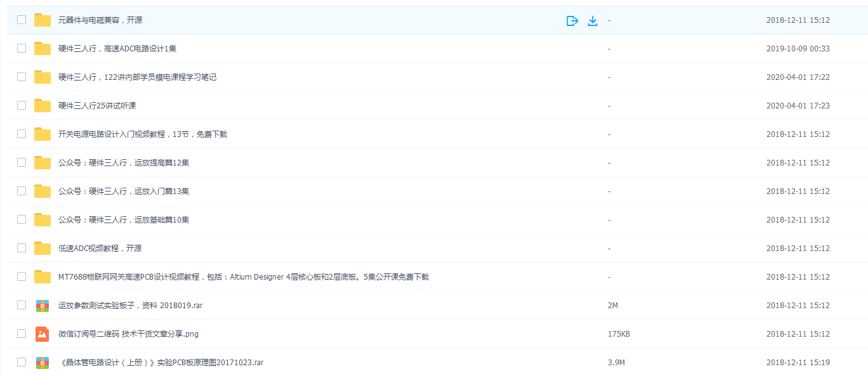Click folder icon of 运放入门篇13集

click(43, 191)
